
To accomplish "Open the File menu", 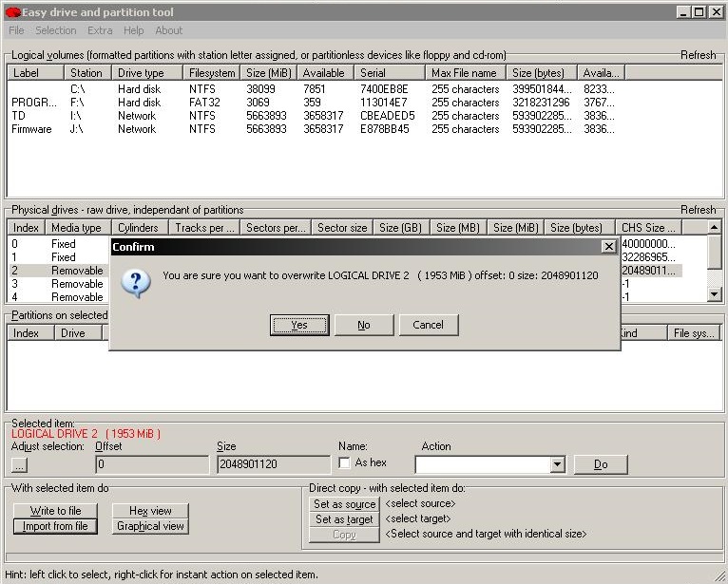I will pyautogui.click(x=16, y=30).
